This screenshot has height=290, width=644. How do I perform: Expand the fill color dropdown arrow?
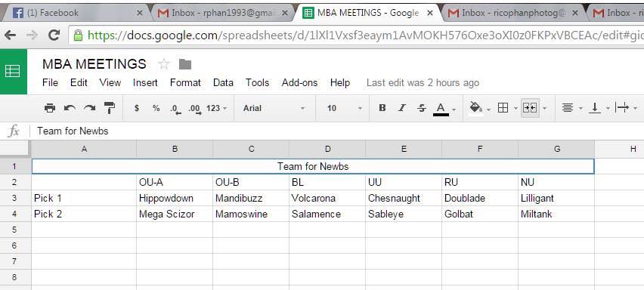coord(489,109)
